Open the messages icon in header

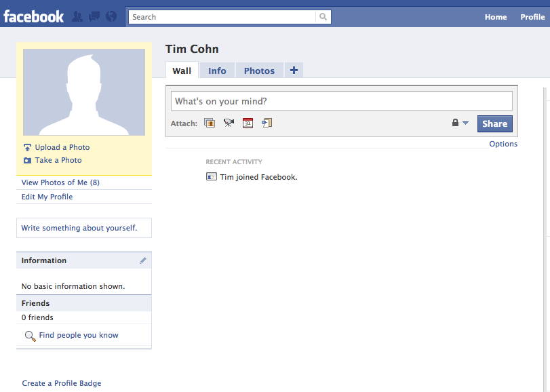(x=94, y=16)
